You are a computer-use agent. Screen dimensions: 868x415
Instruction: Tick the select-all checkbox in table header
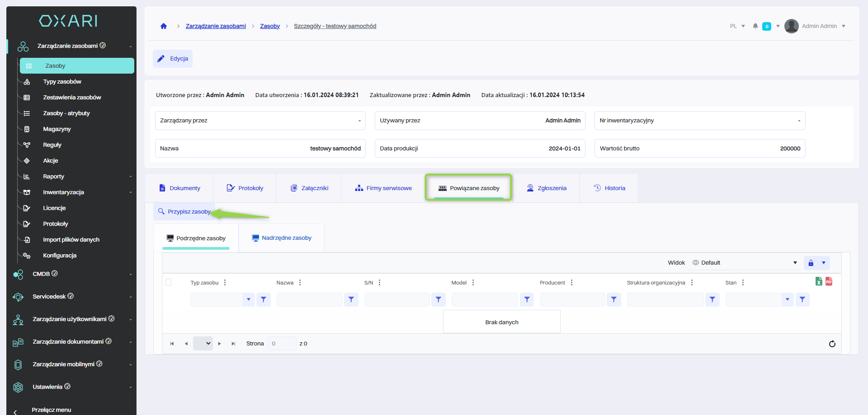tap(169, 283)
